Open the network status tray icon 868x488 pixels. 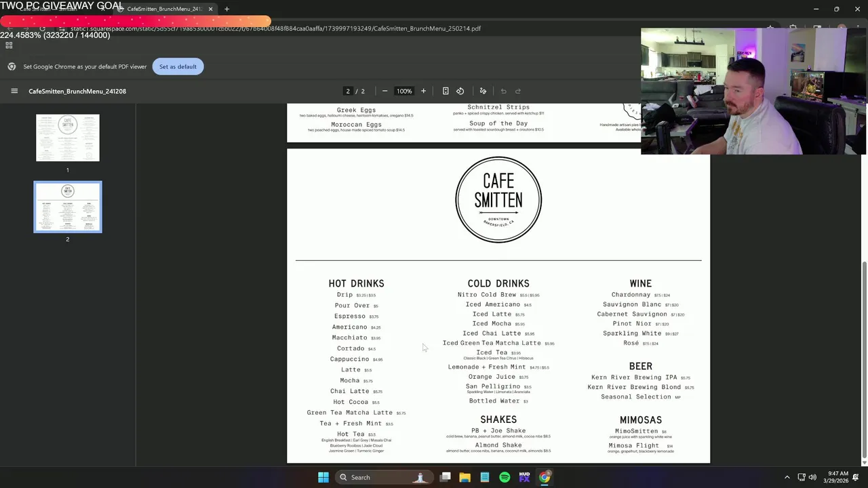pyautogui.click(x=802, y=477)
